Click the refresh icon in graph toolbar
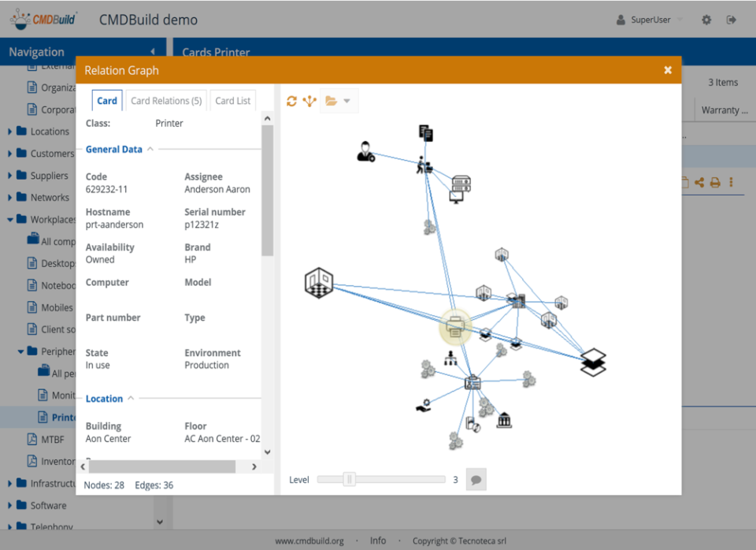 (291, 101)
